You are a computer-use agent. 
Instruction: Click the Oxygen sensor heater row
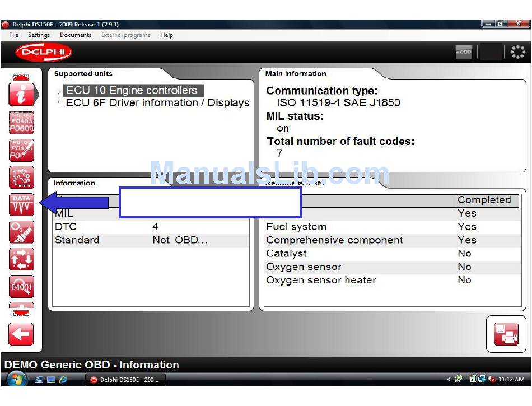pos(393,280)
